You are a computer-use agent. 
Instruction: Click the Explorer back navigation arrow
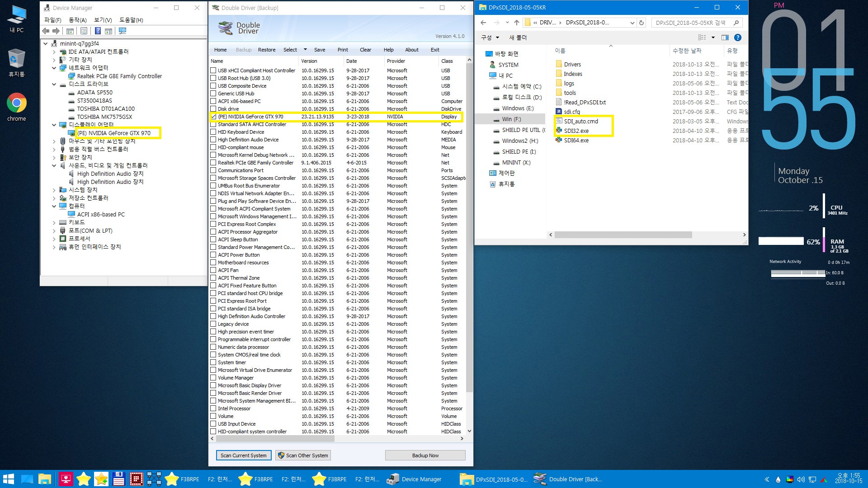point(483,23)
